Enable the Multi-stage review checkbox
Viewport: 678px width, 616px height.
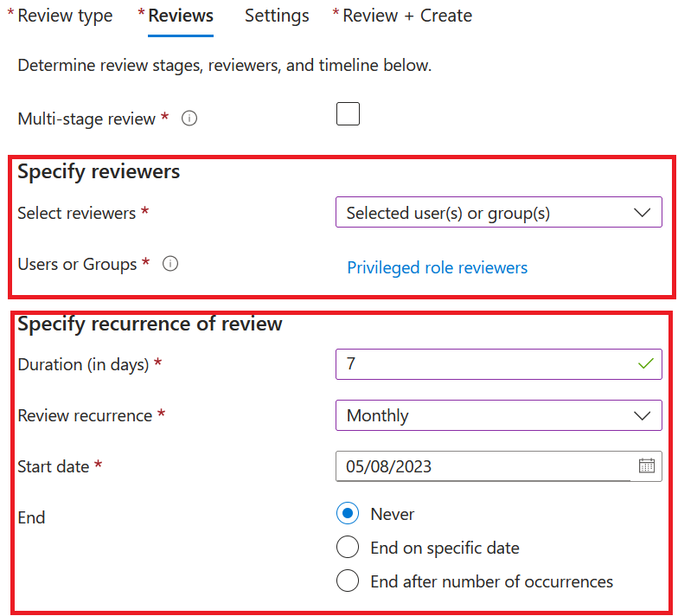coord(348,114)
